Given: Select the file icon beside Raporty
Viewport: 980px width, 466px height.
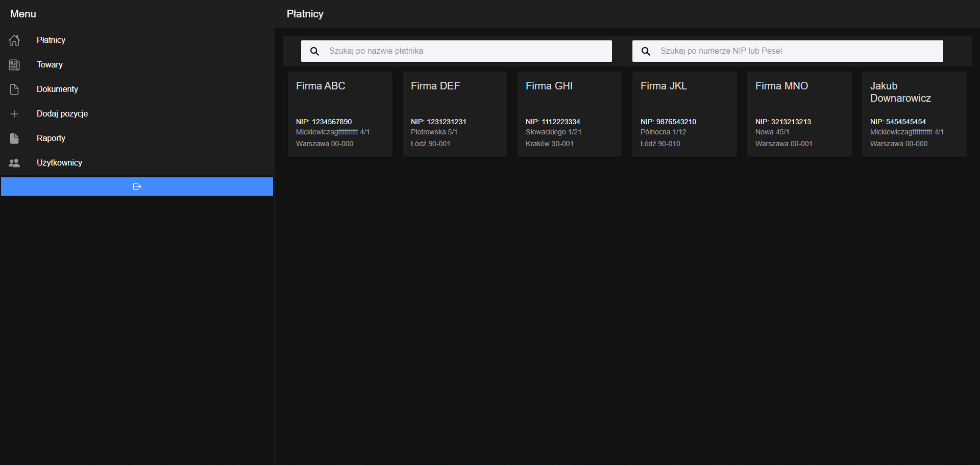Looking at the screenshot, I should pos(14,138).
